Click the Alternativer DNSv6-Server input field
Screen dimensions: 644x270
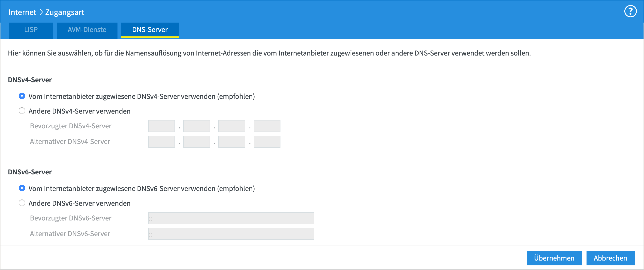[x=231, y=234]
